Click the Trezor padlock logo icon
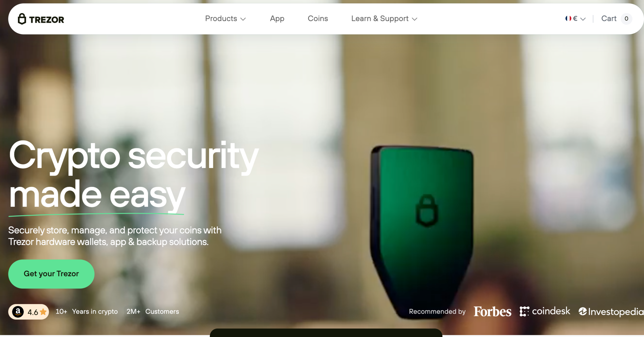The height and width of the screenshot is (337, 644). [x=22, y=19]
